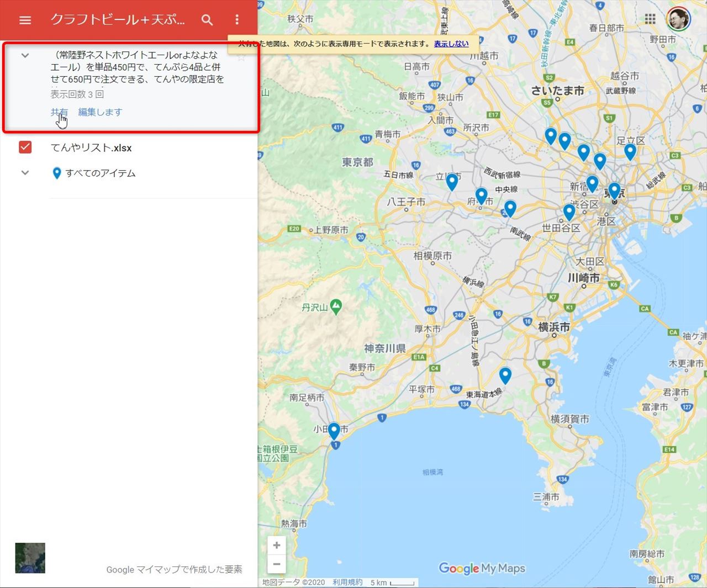The height and width of the screenshot is (588, 707).
Task: Select the blue pin at 足立区
Action: click(x=630, y=152)
